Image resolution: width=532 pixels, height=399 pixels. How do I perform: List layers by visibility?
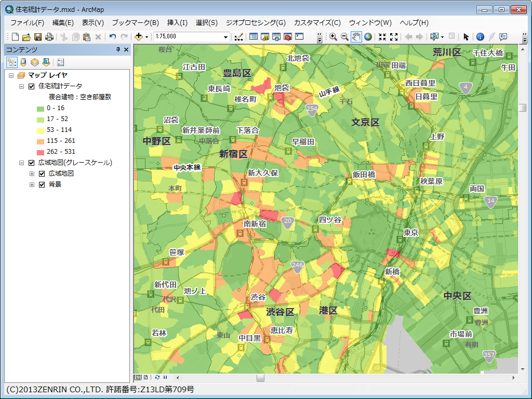coord(35,62)
